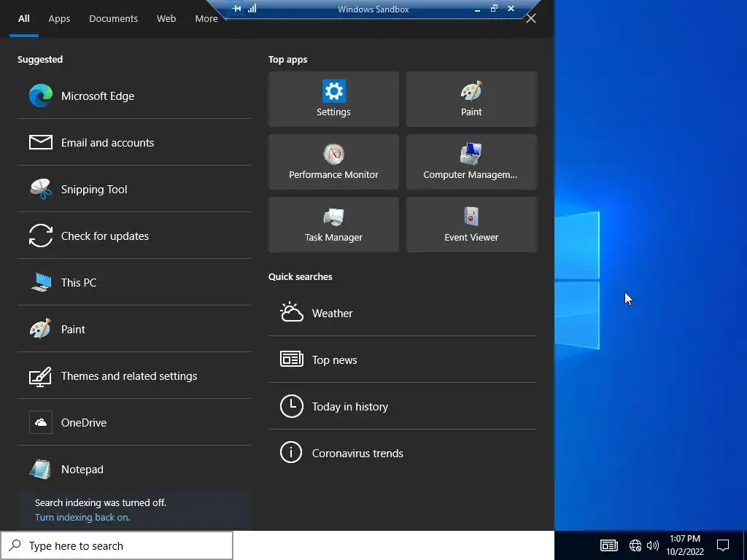Open the Settings tile in Top apps
Image resolution: width=747 pixels, height=560 pixels.
click(333, 99)
